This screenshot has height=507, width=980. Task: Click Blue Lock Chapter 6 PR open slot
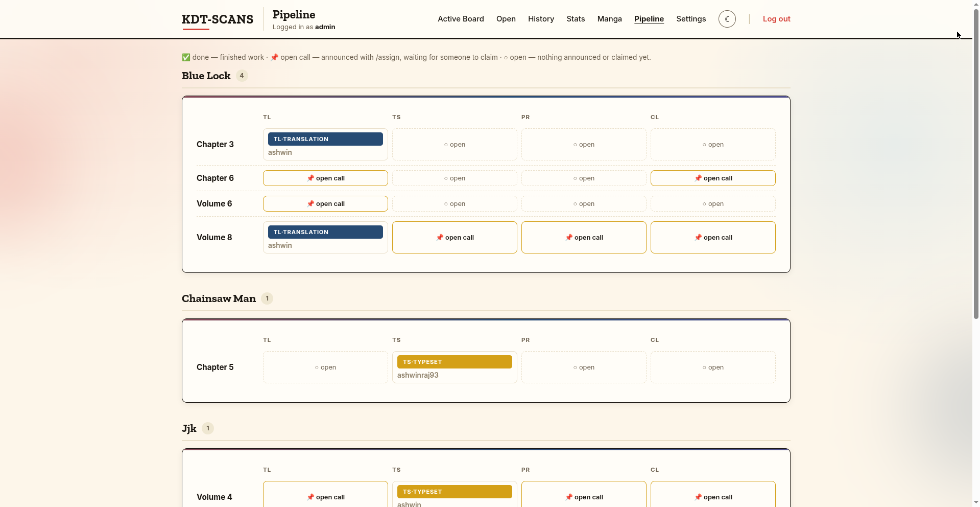[584, 178]
